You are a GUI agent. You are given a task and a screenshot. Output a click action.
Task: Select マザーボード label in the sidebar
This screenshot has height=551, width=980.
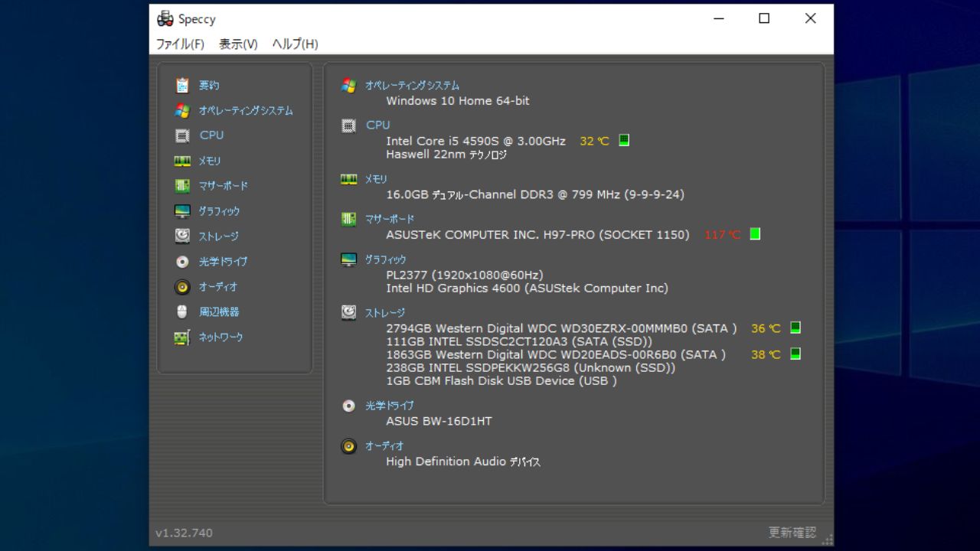tap(224, 186)
